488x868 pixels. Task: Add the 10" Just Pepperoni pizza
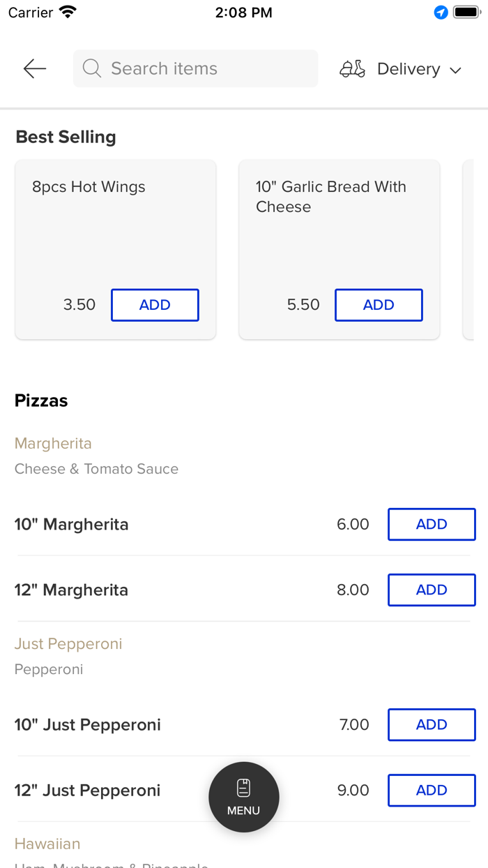pos(432,724)
